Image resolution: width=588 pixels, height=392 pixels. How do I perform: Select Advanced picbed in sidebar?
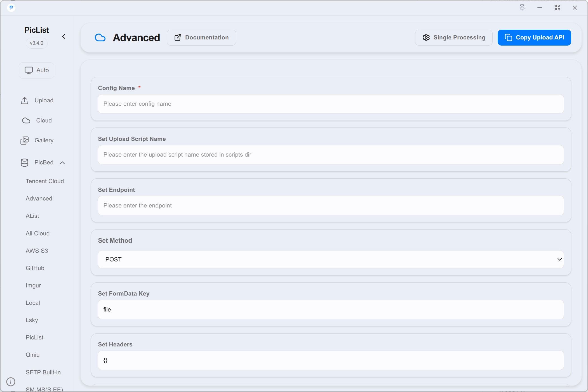tap(39, 199)
